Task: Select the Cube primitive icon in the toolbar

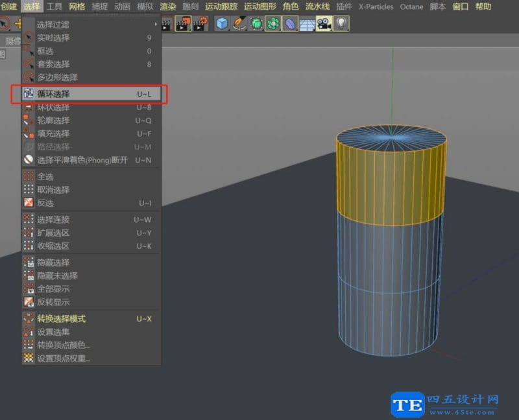Action: 222,23
